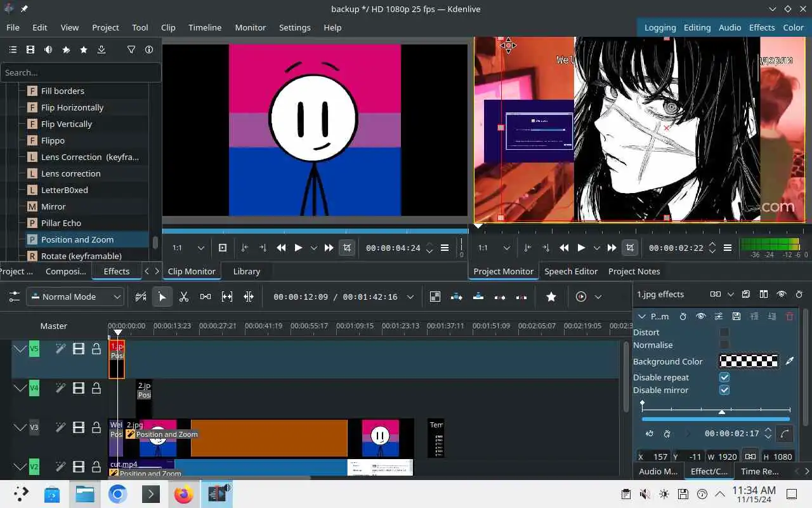812x508 pixels.
Task: Show effect info via the info icon
Action: pyautogui.click(x=149, y=50)
